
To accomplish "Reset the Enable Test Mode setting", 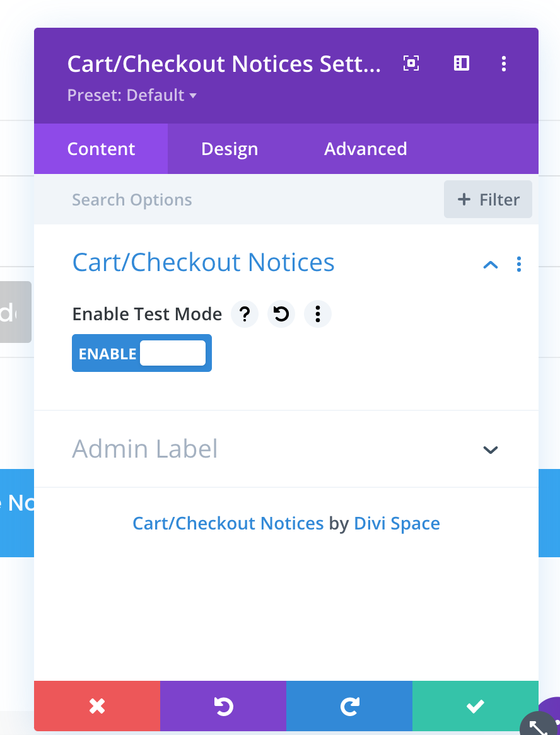I will [x=281, y=313].
